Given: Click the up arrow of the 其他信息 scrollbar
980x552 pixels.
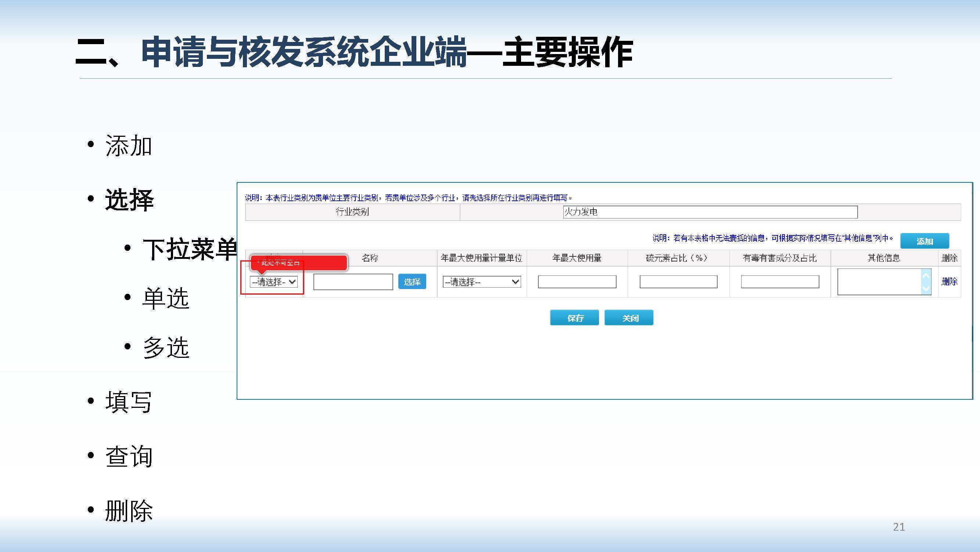Looking at the screenshot, I should click(926, 275).
